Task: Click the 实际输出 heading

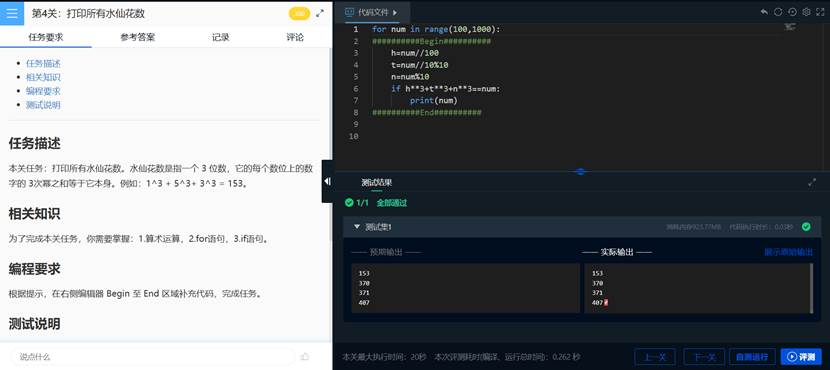Action: tap(617, 252)
